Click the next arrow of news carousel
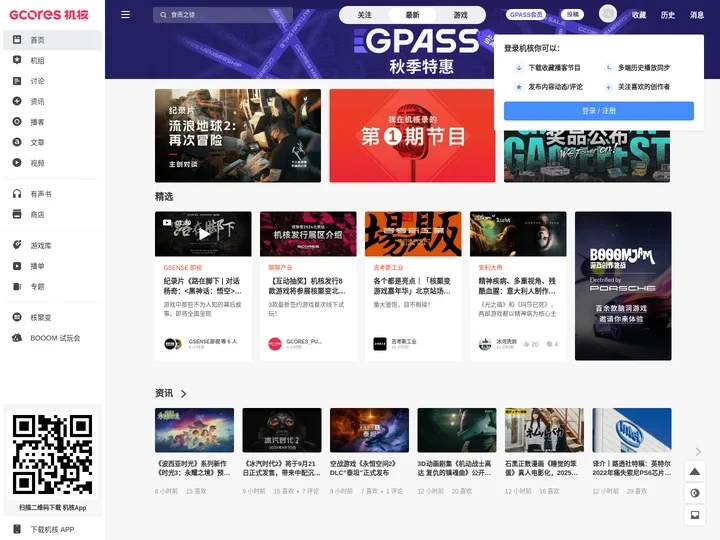 698,451
